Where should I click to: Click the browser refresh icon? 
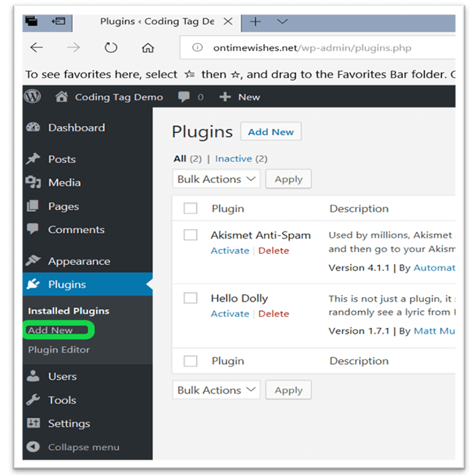[111, 48]
